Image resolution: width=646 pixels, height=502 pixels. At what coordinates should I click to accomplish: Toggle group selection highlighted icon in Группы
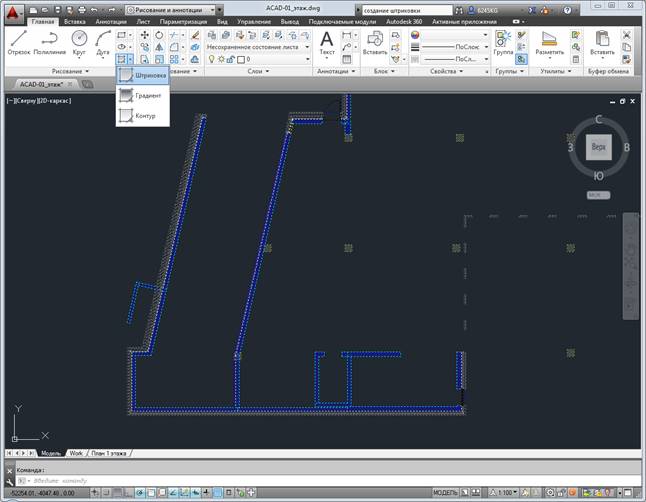point(521,59)
